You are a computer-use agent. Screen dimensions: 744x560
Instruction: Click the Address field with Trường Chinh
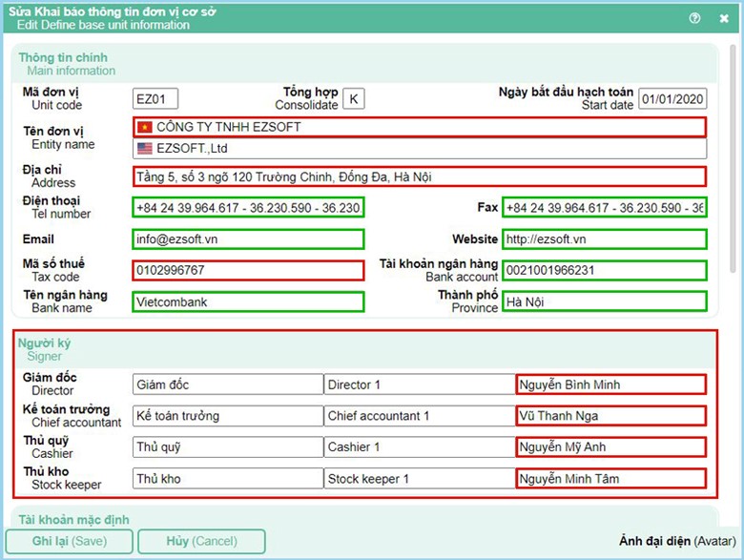pos(420,176)
